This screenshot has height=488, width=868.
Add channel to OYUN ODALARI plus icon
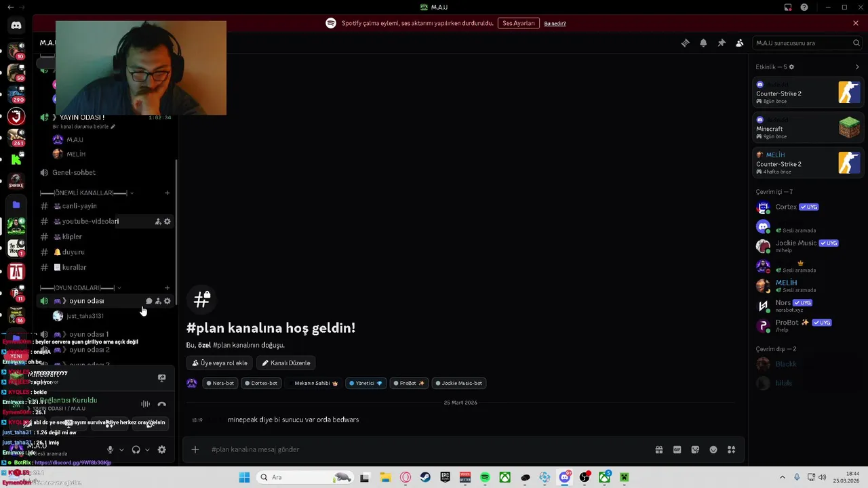[167, 288]
